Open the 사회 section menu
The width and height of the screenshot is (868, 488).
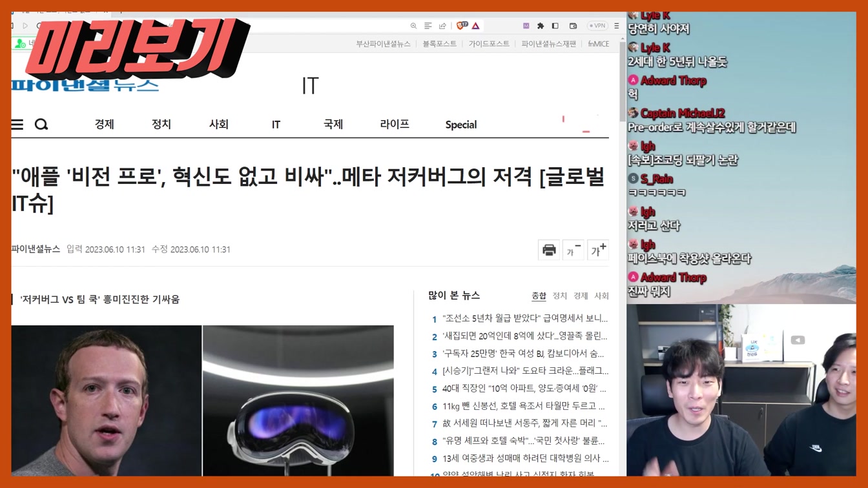pos(219,124)
